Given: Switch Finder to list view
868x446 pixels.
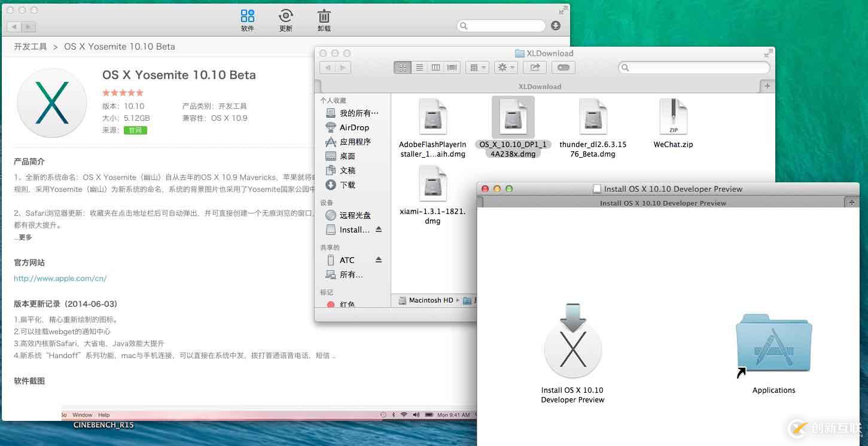Looking at the screenshot, I should [x=419, y=68].
